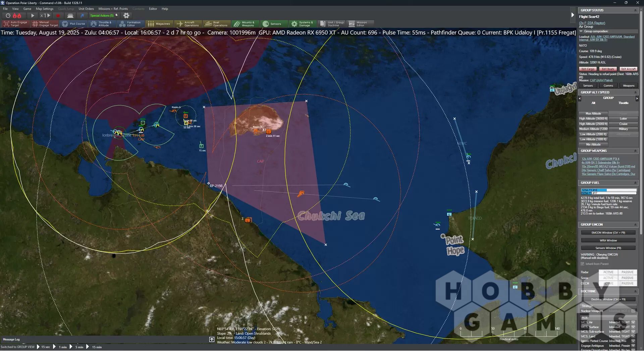Select the Plot Course tool
This screenshot has height=351, width=644.
[74, 24]
